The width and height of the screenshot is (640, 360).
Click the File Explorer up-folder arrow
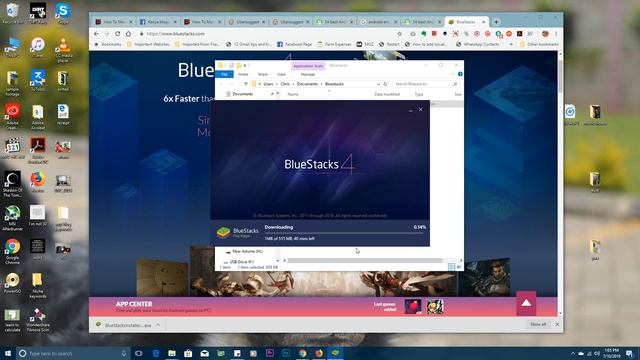pyautogui.click(x=246, y=84)
